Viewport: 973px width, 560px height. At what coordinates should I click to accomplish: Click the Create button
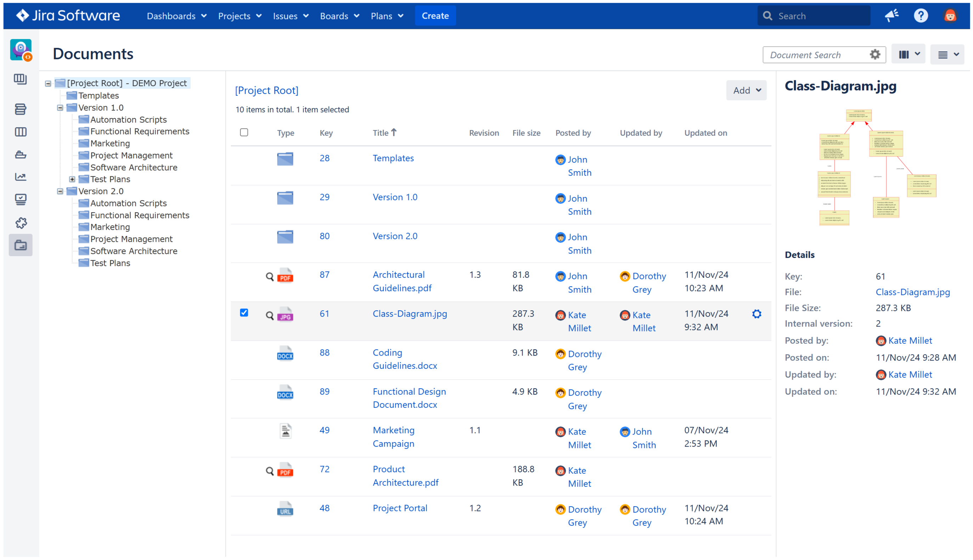[435, 16]
